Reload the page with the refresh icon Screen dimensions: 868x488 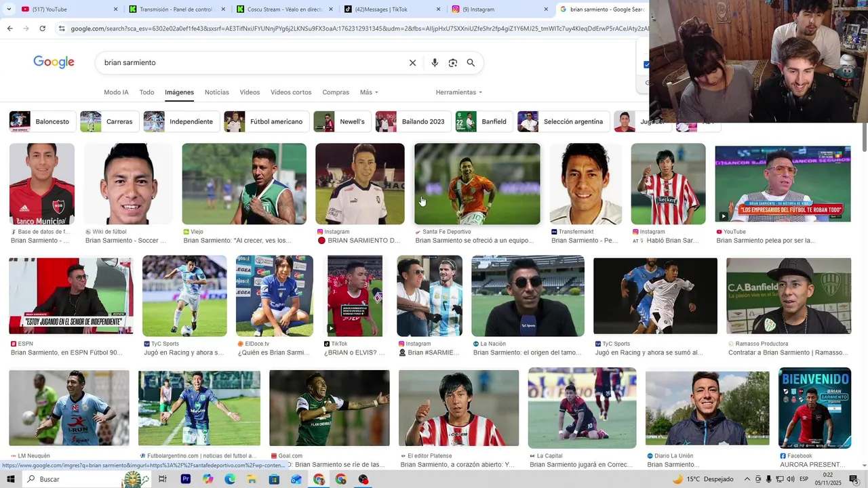pos(42,28)
